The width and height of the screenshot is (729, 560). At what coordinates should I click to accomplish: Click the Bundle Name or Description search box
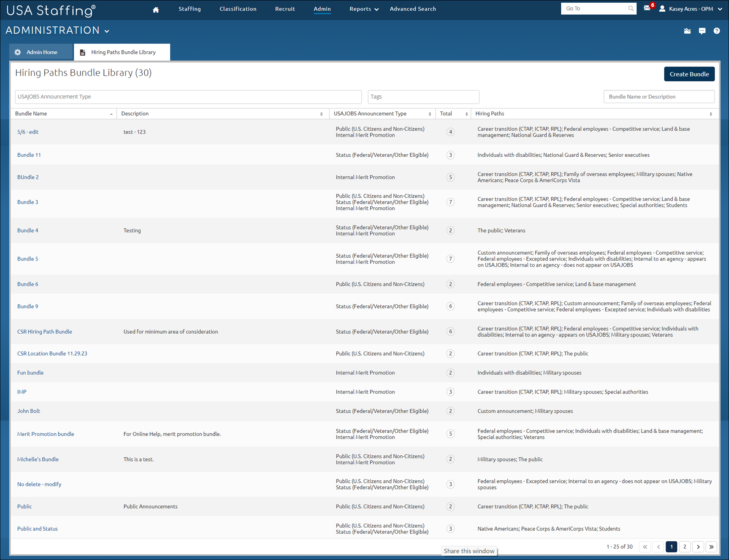659,97
